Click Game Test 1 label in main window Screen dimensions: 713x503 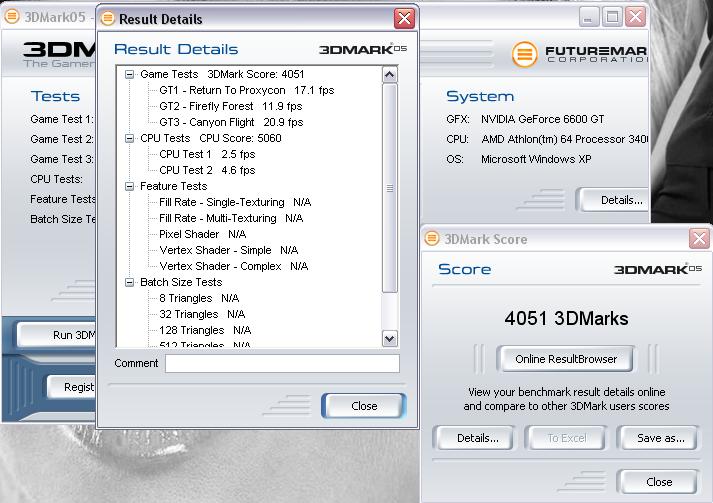62,119
